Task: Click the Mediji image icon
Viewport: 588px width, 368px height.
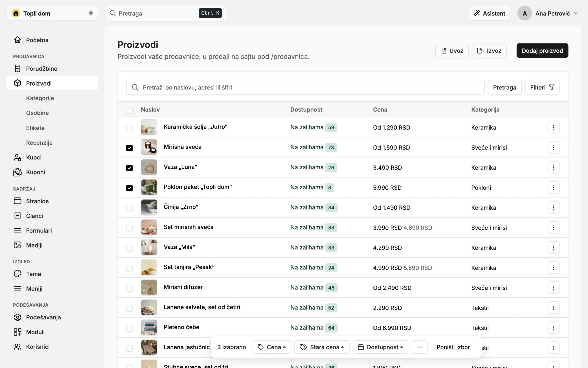Action: tap(17, 245)
